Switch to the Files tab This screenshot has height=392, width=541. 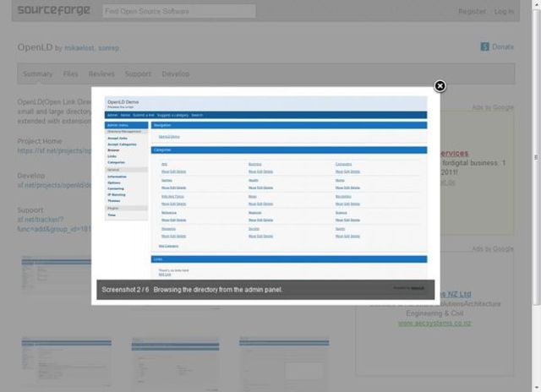[70, 73]
